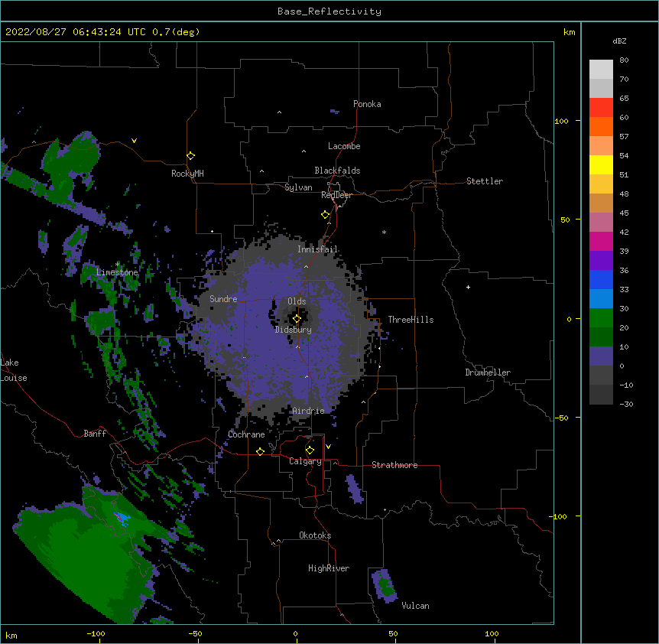Click the yellow V marker east of Calgary
The height and width of the screenshot is (644, 659).
(x=328, y=447)
